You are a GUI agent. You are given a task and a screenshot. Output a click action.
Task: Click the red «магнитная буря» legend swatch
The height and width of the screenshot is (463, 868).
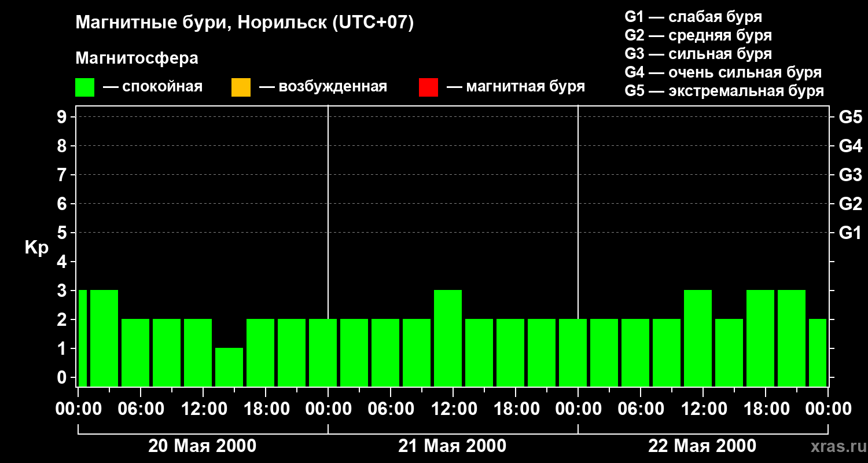(428, 87)
